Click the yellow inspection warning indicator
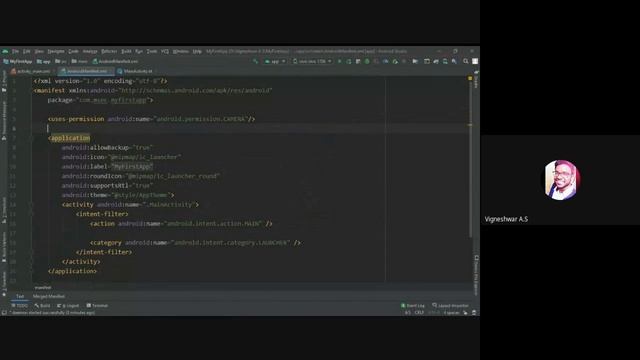The width and height of the screenshot is (640, 360). [x=470, y=78]
